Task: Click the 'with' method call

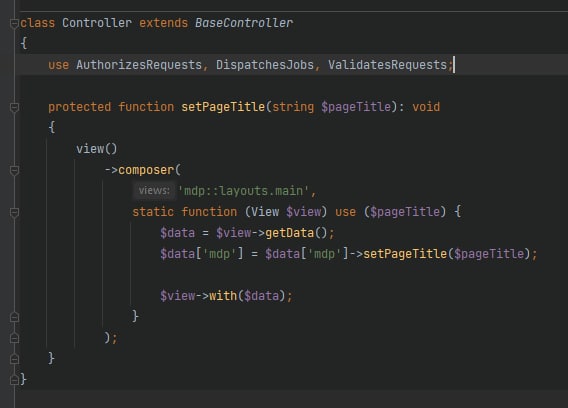Action: 223,296
